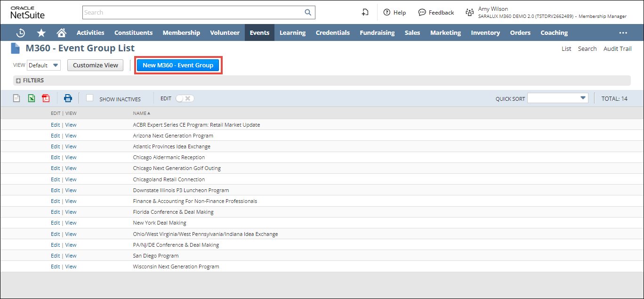Screen dimensions: 644x299
Task: Go to the Home icon
Action: click(61, 33)
